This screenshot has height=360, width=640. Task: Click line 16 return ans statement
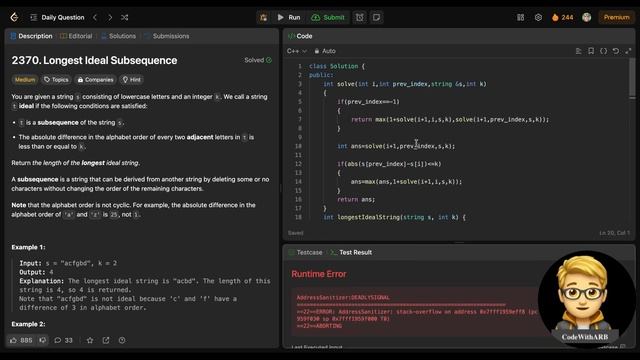[356, 200]
